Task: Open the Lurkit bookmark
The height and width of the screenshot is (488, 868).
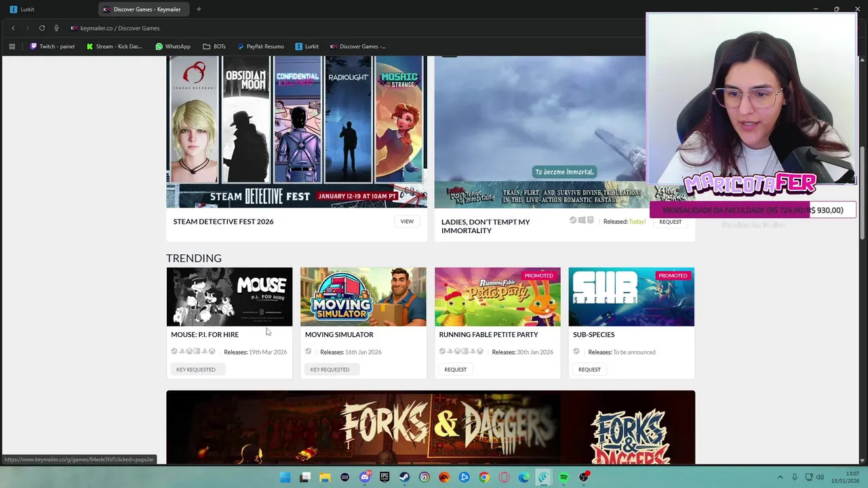Action: pyautogui.click(x=307, y=47)
